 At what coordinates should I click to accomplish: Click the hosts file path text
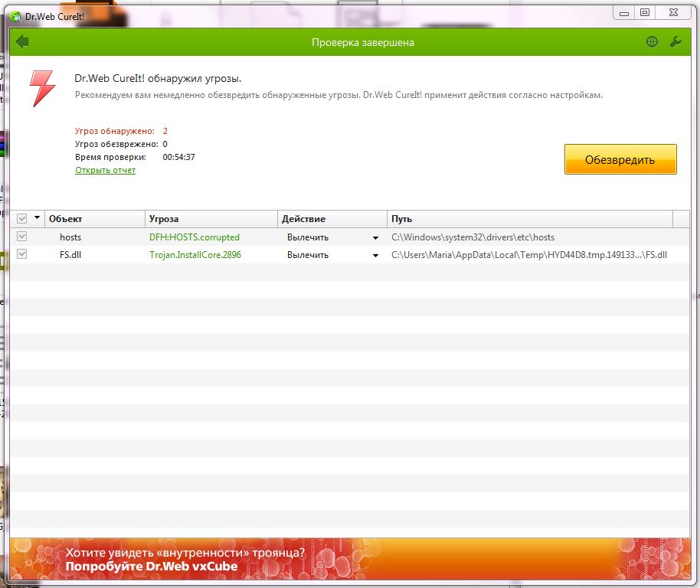[x=473, y=237]
